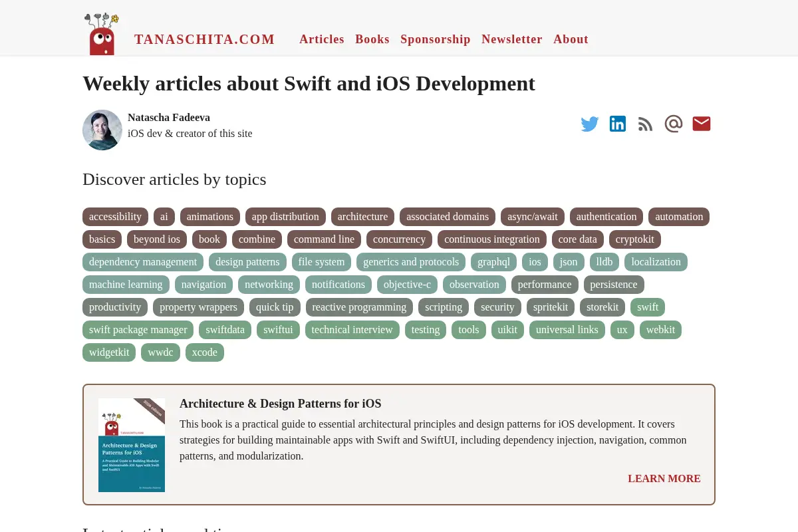Select the continuous integration tag
This screenshot has width=798, height=532.
pos(492,239)
